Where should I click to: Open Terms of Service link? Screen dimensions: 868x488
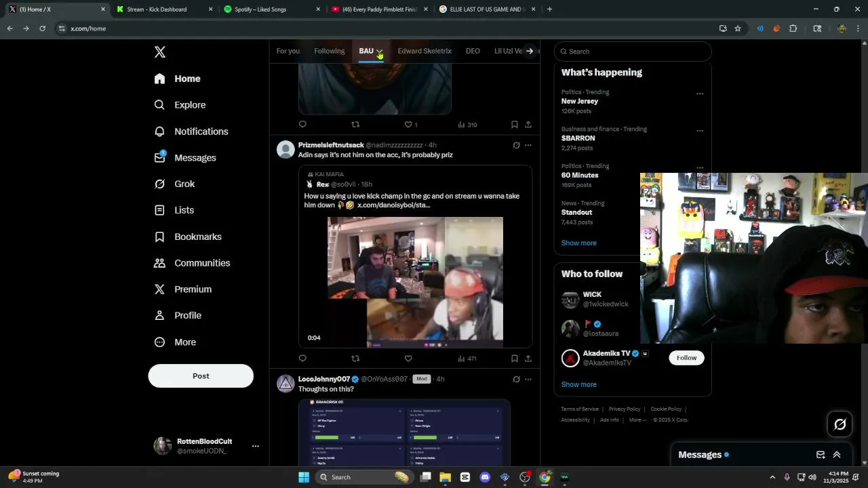(580, 409)
